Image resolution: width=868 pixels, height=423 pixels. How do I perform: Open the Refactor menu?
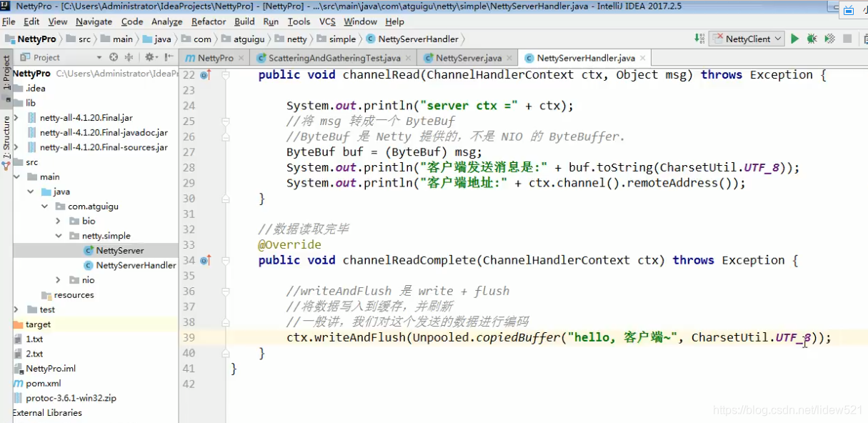click(209, 21)
